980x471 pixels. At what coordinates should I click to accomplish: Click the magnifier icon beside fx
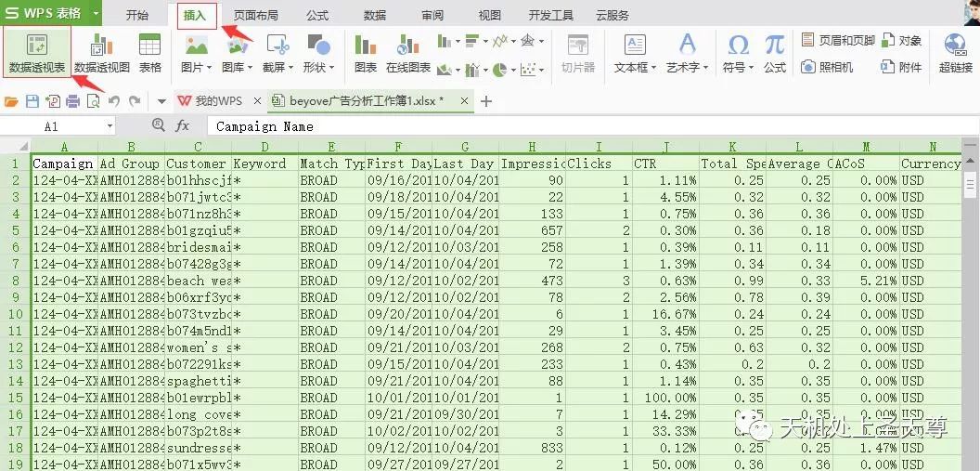[x=159, y=125]
